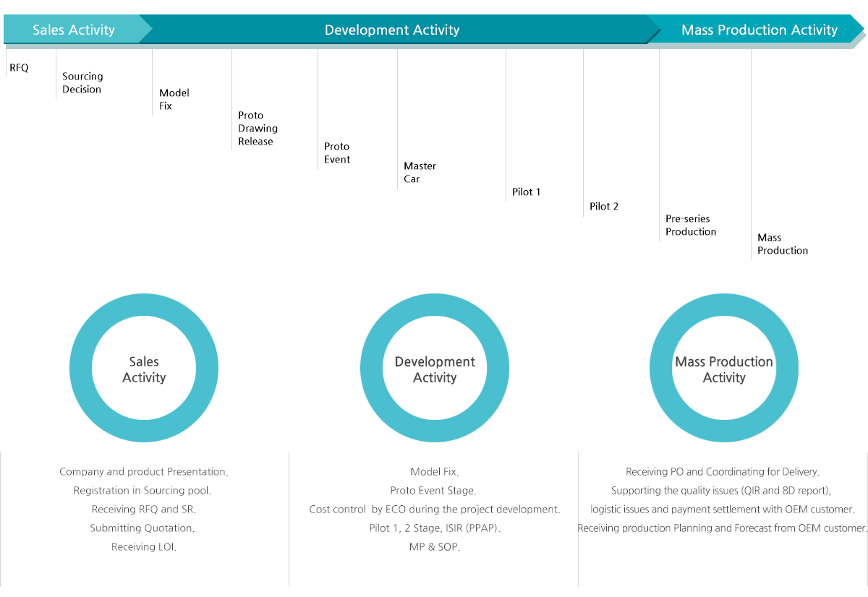868x597 pixels.
Task: Click 'MP & SOP.' text
Action: [435, 547]
